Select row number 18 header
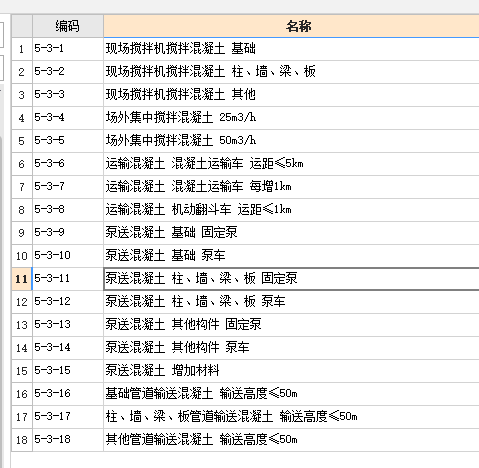The image size is (479, 468). click(22, 440)
